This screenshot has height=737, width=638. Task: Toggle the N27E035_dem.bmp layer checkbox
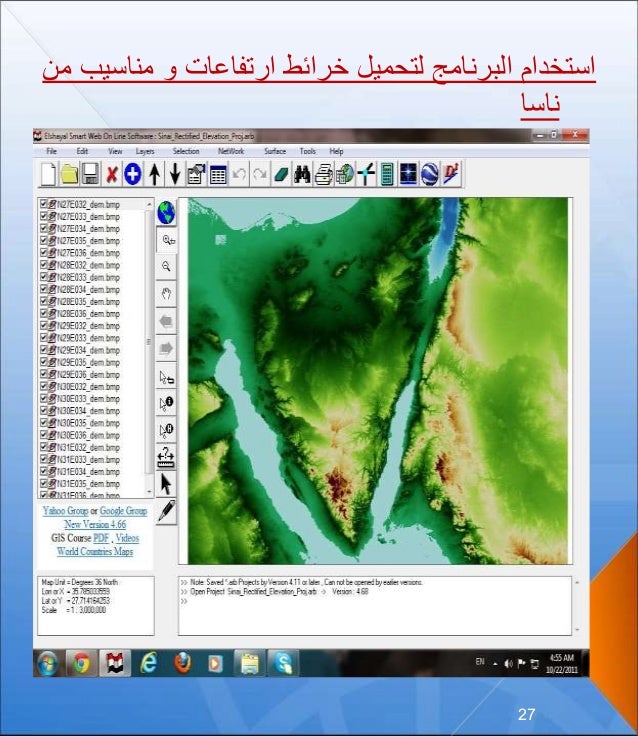pyautogui.click(x=44, y=241)
